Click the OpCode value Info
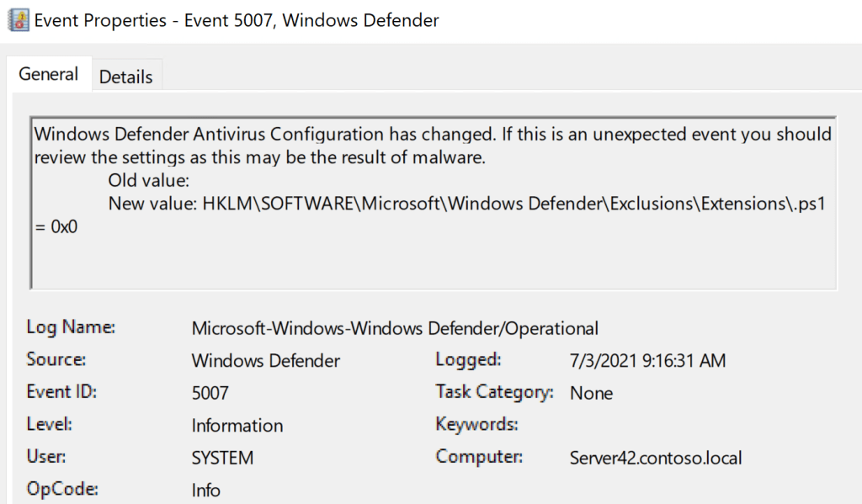The height and width of the screenshot is (504, 862). point(206,490)
